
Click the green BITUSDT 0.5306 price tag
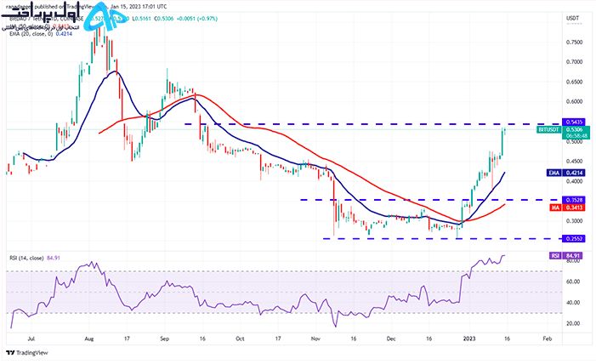564,133
